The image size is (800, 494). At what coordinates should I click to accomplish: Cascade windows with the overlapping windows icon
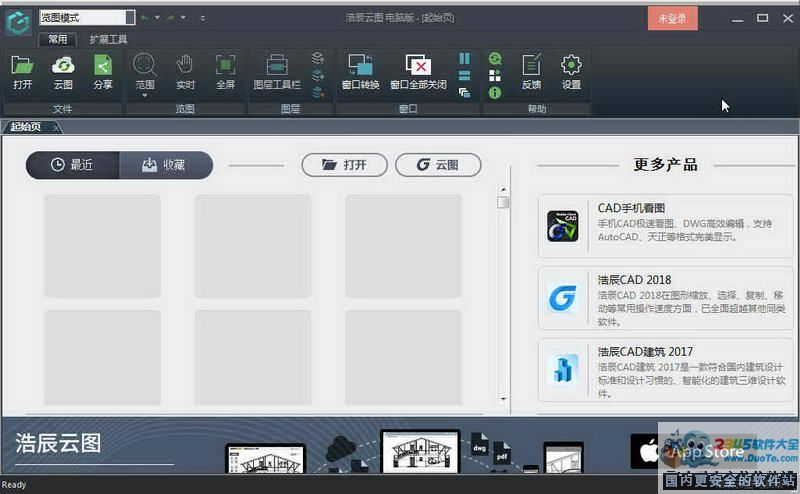coord(464,92)
